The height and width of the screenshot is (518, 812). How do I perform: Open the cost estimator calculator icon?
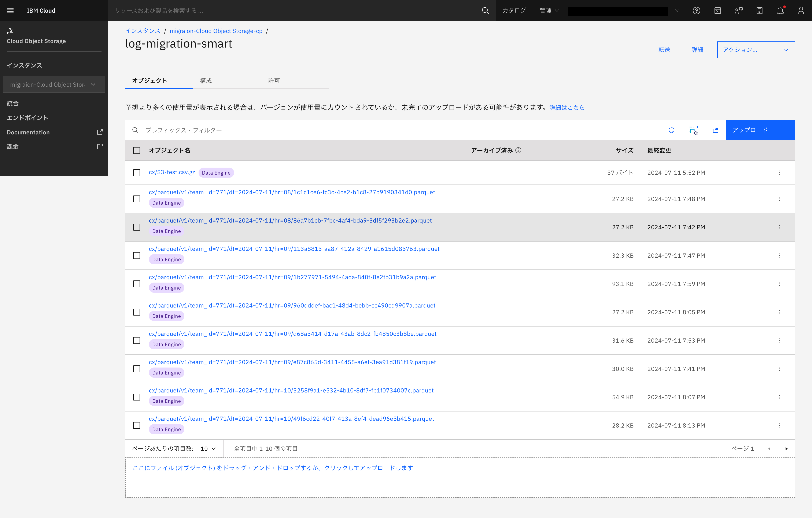759,10
